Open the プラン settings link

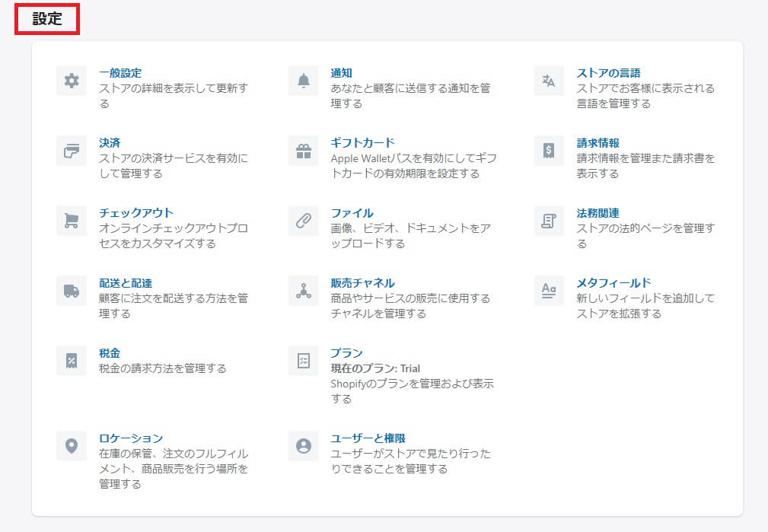point(346,353)
